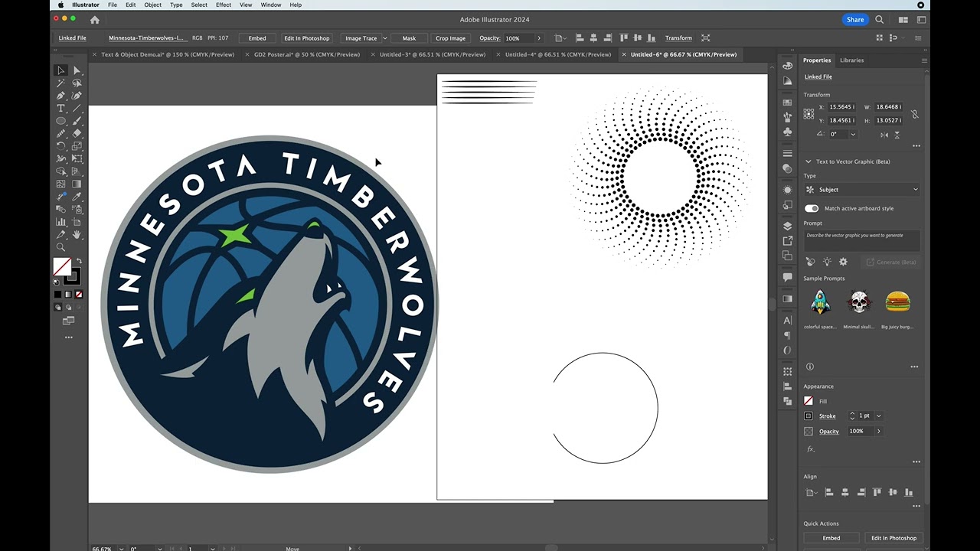The width and height of the screenshot is (980, 551).
Task: Click the Crop Image button
Action: coord(450,38)
